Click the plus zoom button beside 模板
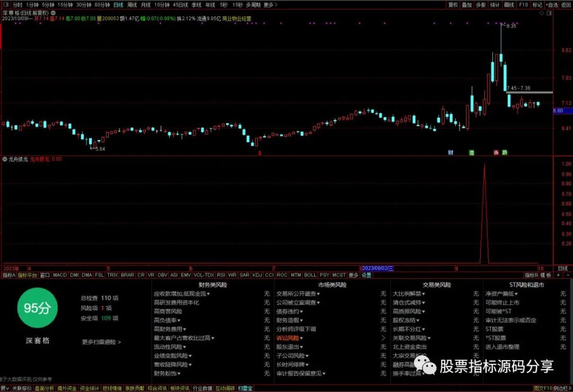The width and height of the screenshot is (573, 392). coord(558,275)
